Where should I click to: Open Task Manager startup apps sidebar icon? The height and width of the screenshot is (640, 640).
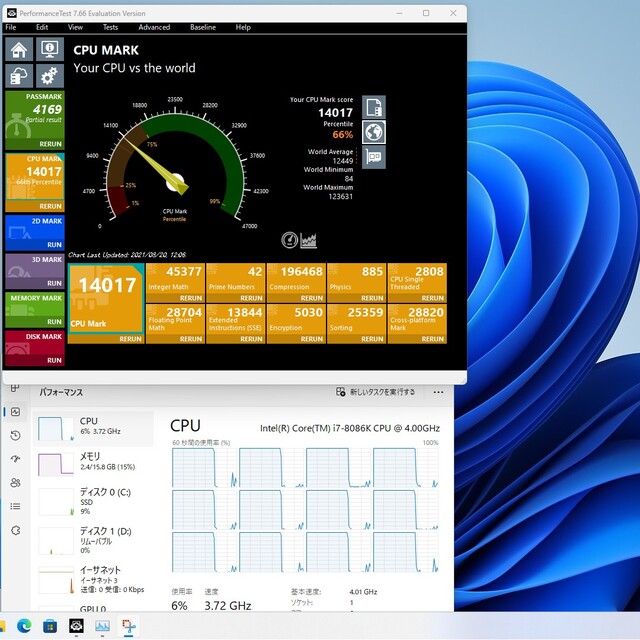click(15, 459)
